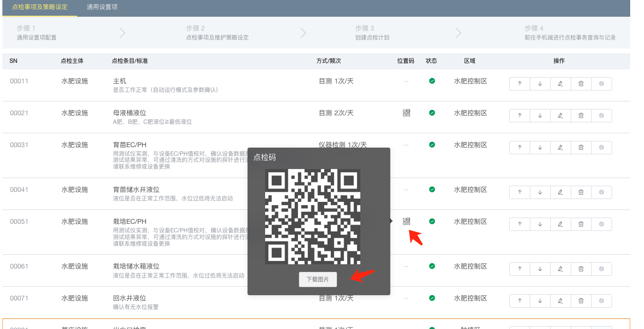Open info for 育苗EC/PH row
The width and height of the screenshot is (644, 329).
click(602, 148)
